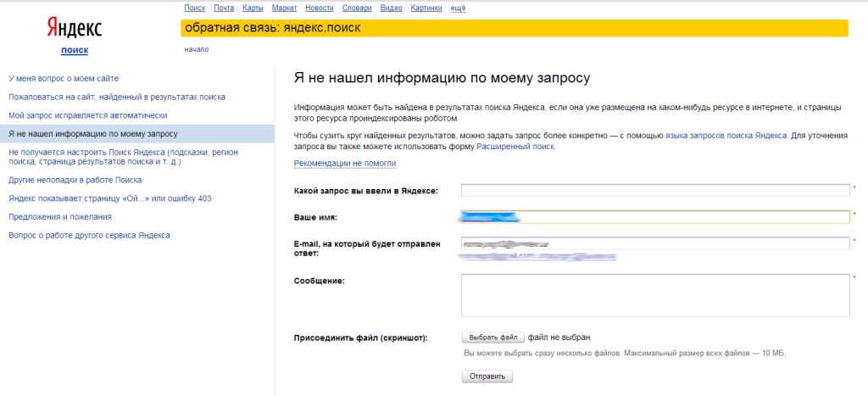Click the 'Максимальный размер всех файлов — 10 МБ' note
This screenshot has width=868, height=396.
click(704, 353)
